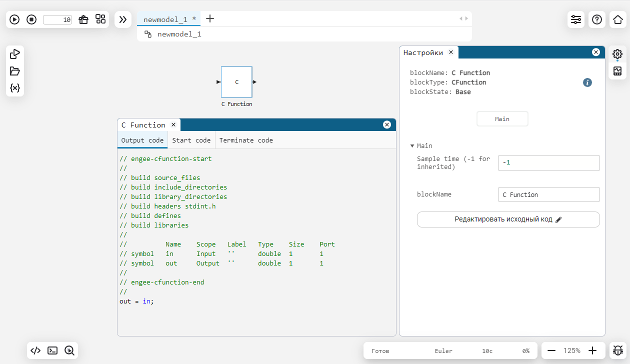Switch to the Terminate code tab

pos(246,140)
